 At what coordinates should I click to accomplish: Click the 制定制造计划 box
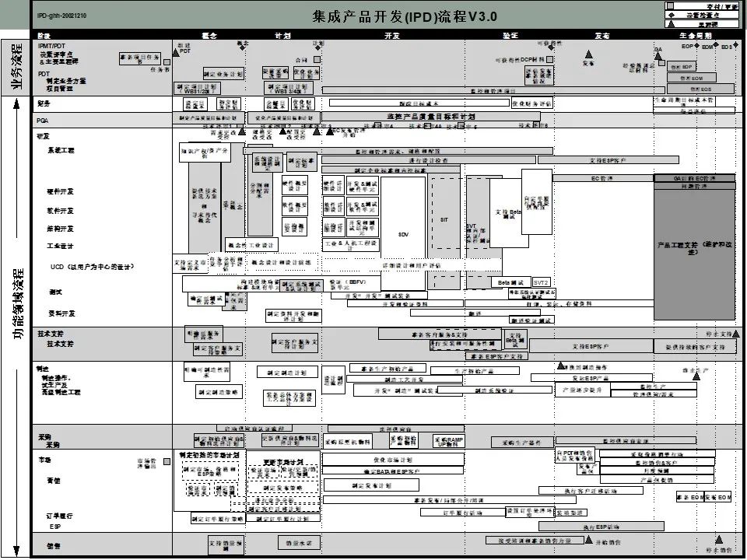point(287,373)
